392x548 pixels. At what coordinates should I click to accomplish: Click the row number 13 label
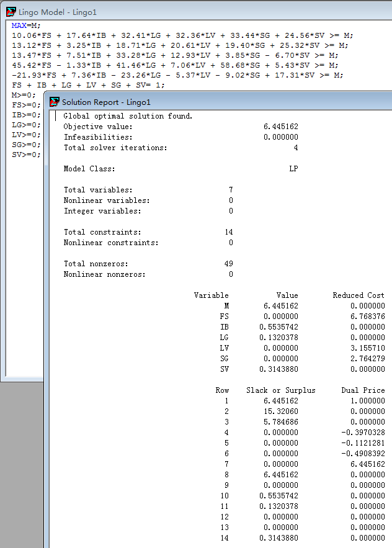pyautogui.click(x=225, y=528)
